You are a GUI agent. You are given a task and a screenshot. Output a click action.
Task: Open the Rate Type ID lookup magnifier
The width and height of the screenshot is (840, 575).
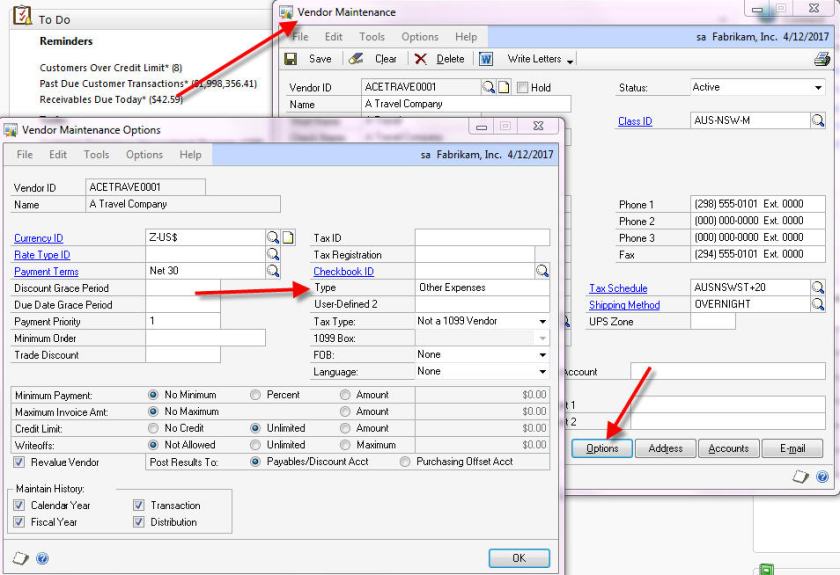[273, 254]
